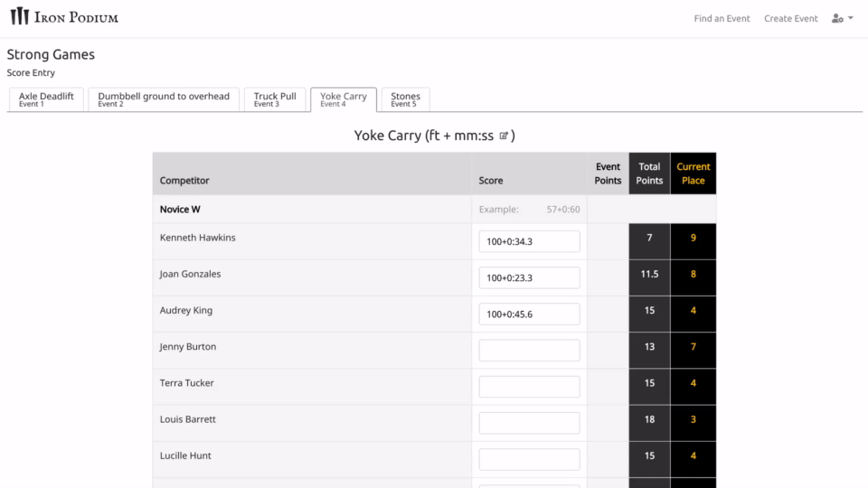Click the Iron Podium logo
The image size is (868, 488).
point(64,16)
